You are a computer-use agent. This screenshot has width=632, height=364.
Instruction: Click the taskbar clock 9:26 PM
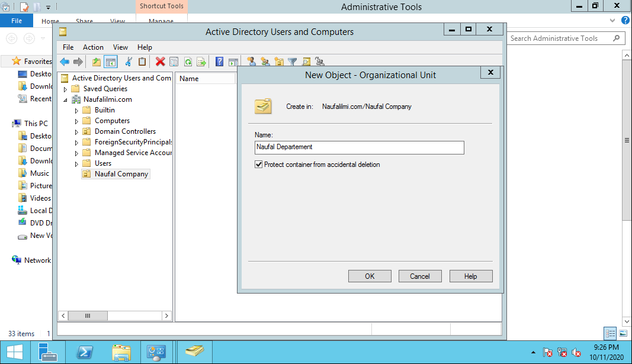coord(606,347)
